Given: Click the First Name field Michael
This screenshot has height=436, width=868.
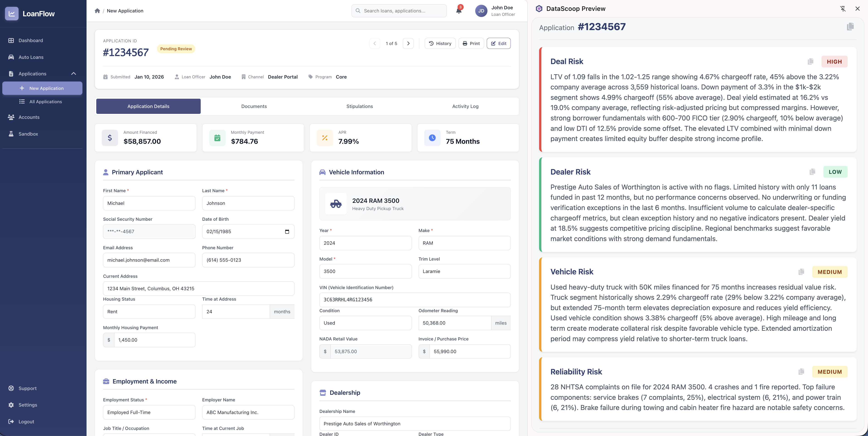Looking at the screenshot, I should 149,203.
